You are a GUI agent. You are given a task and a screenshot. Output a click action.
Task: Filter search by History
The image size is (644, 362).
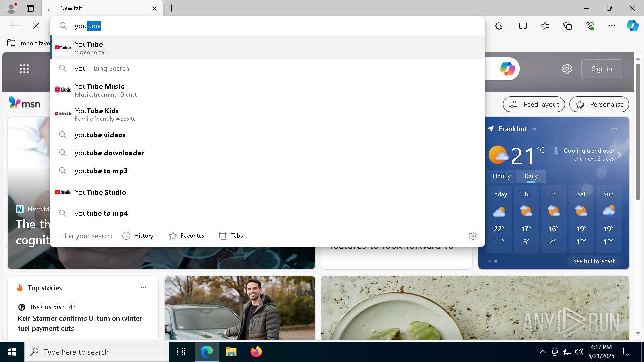(138, 236)
